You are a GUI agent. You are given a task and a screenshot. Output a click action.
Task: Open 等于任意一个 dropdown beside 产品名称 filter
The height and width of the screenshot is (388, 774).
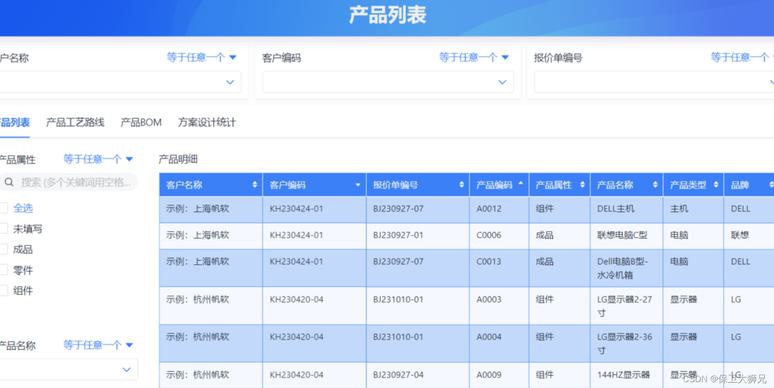pos(98,345)
